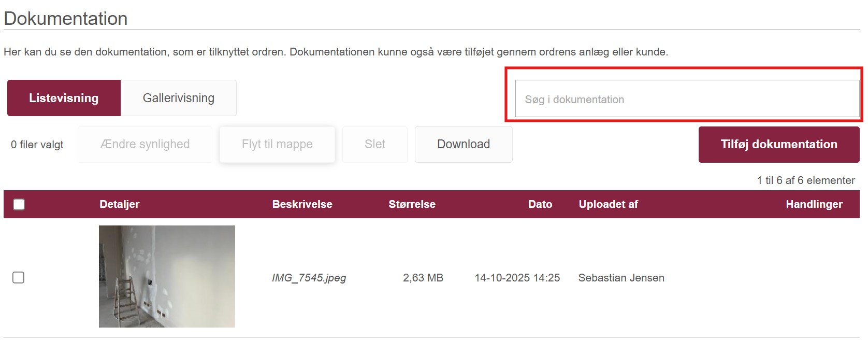Screen dimensions: 868x340
Task: Click the Download button
Action: (x=463, y=145)
